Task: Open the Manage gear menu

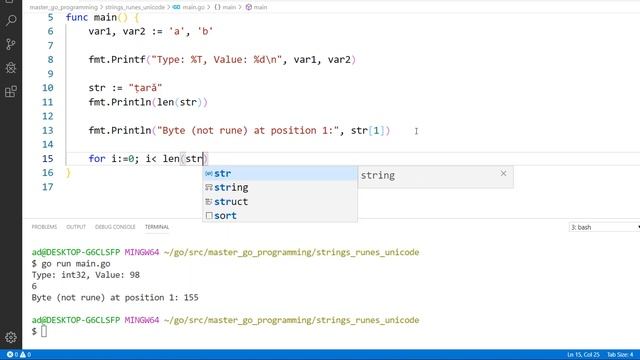Action: pyautogui.click(x=11, y=337)
